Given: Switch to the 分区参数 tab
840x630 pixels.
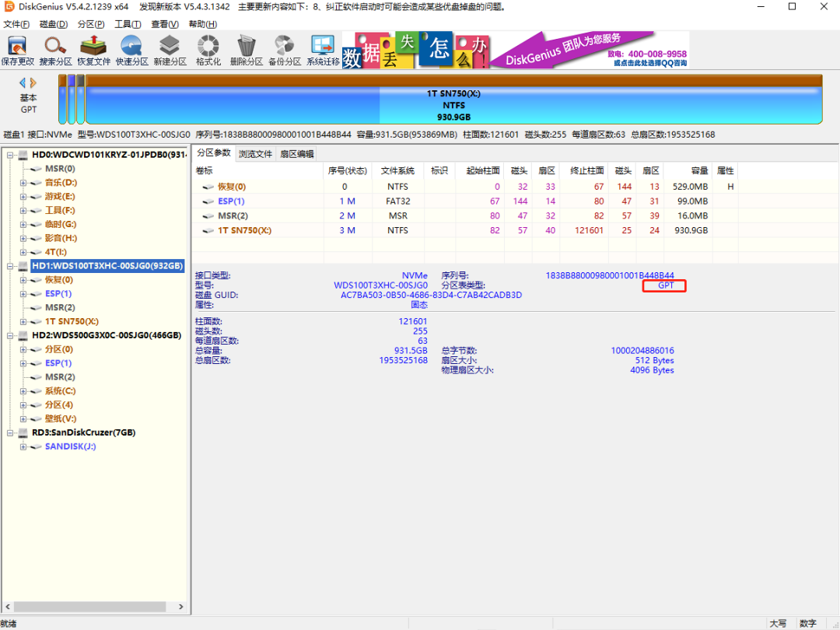Looking at the screenshot, I should click(214, 153).
